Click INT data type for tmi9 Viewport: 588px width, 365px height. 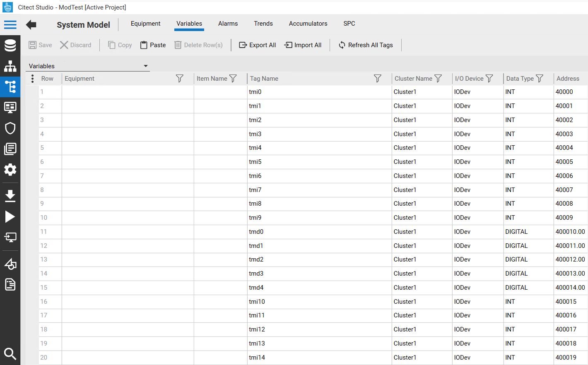[x=528, y=218]
